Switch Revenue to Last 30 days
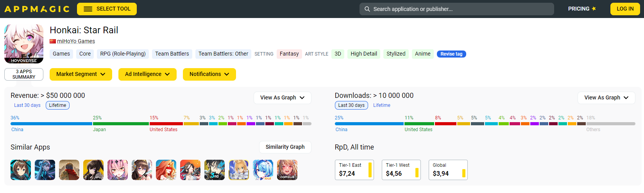Viewport: 644px width, 193px height. pyautogui.click(x=27, y=105)
